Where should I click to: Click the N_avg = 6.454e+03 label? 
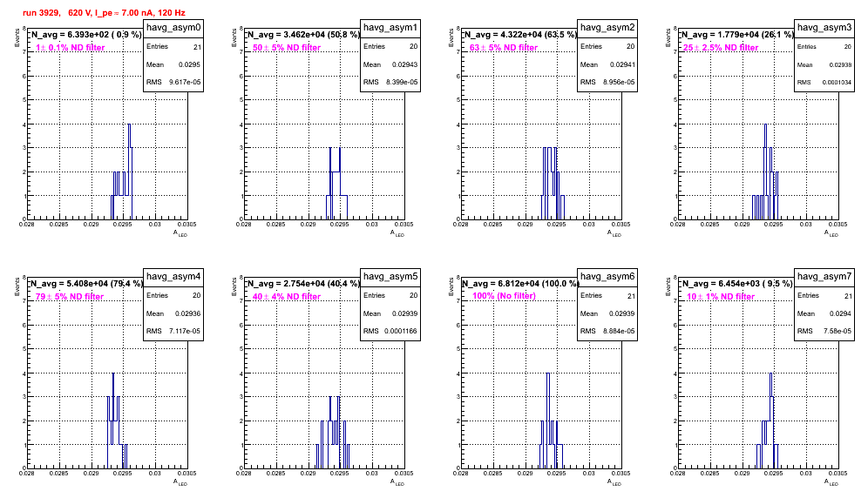(737, 283)
